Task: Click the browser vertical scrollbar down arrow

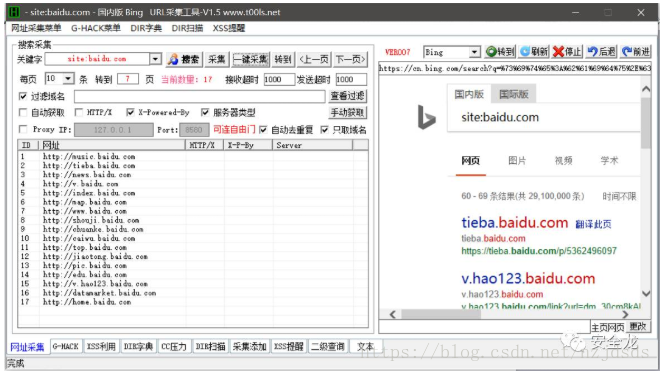Action: [x=646, y=294]
